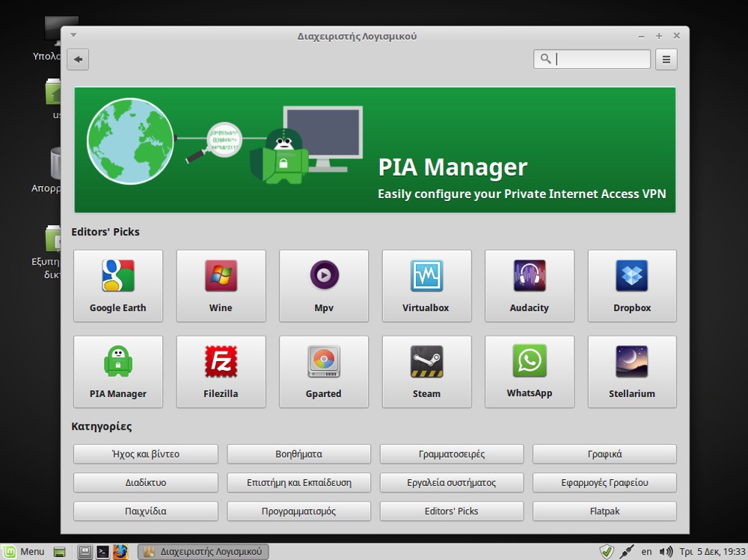Open the volume speaker tray icon
This screenshot has width=748, height=560.
point(666,552)
